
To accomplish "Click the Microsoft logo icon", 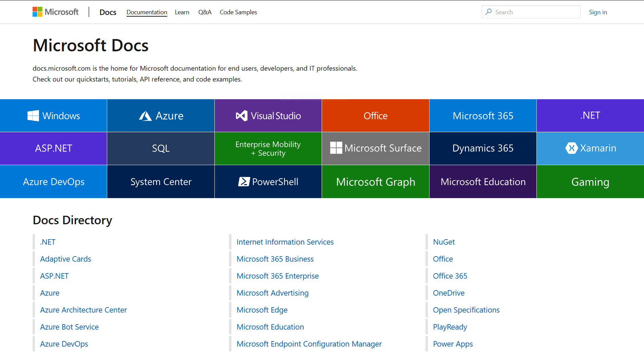I will [x=37, y=12].
